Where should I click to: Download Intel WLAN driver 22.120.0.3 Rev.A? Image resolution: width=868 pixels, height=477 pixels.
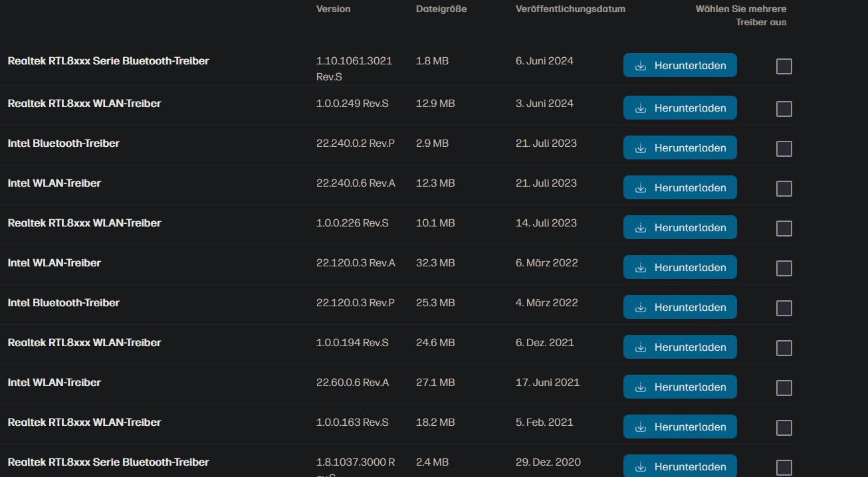point(680,267)
